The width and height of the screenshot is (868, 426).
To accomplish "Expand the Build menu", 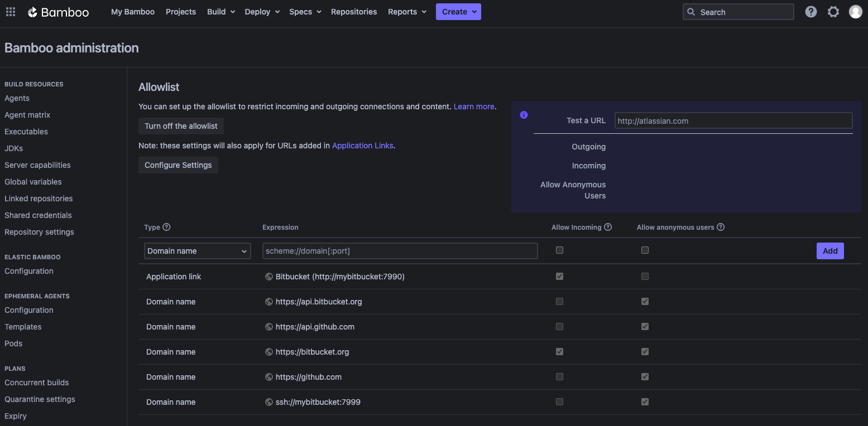I will tap(221, 12).
